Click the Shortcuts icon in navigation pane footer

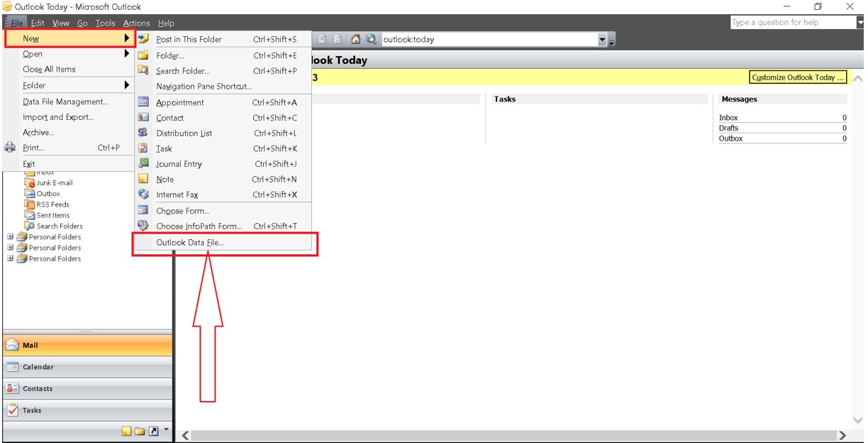pyautogui.click(x=153, y=431)
